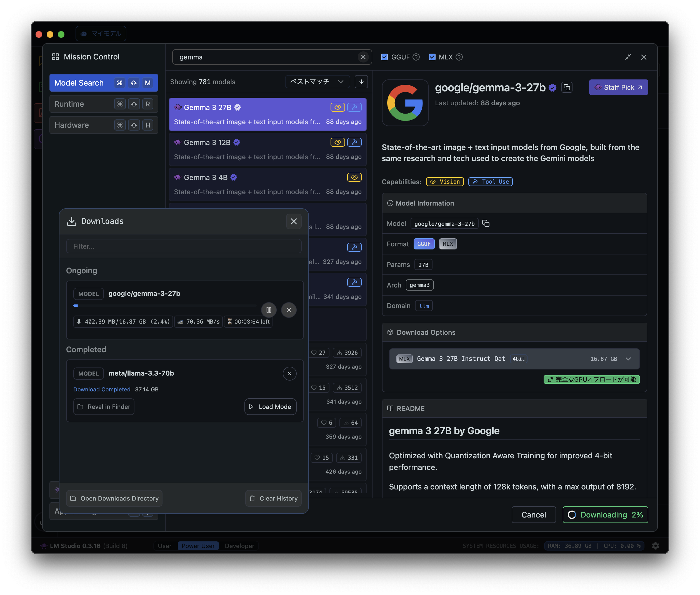This screenshot has height=595, width=700.
Task: Open app settings gear in status bar
Action: pyautogui.click(x=656, y=546)
